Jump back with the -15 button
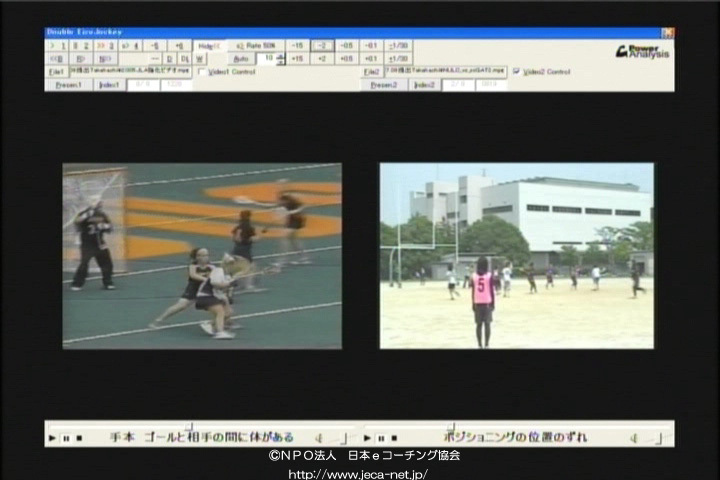720x480 pixels. (298, 45)
